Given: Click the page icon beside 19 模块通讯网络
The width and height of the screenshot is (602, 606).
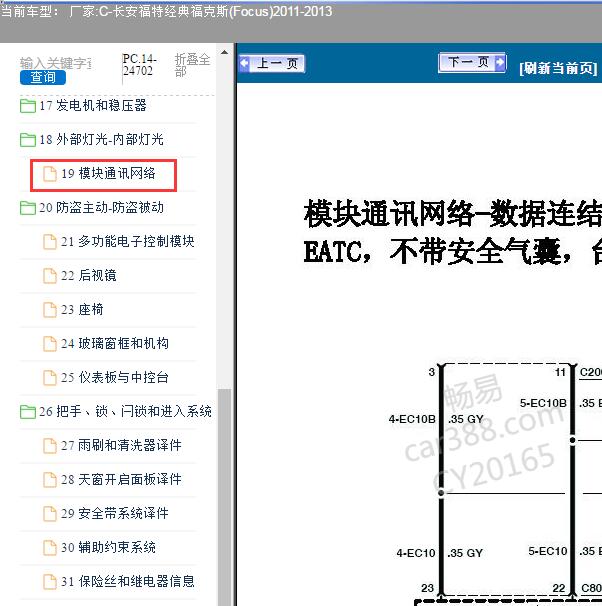Looking at the screenshot, I should click(x=49, y=174).
